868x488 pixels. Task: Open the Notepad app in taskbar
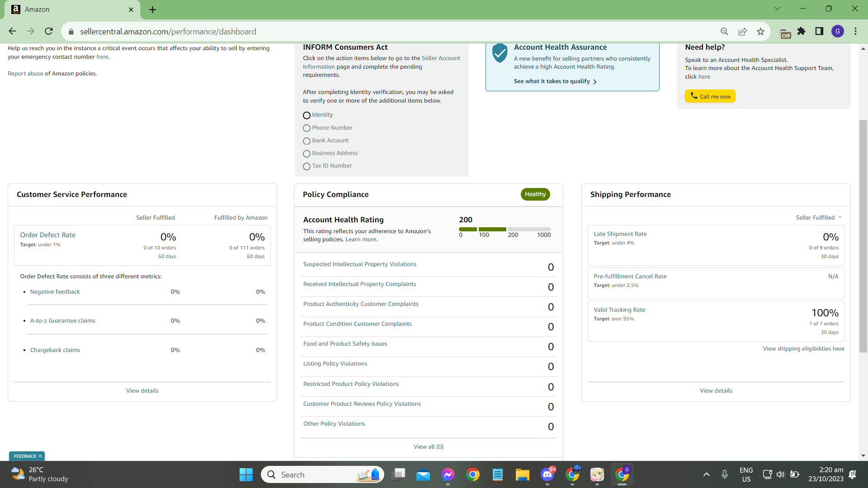coord(498,474)
